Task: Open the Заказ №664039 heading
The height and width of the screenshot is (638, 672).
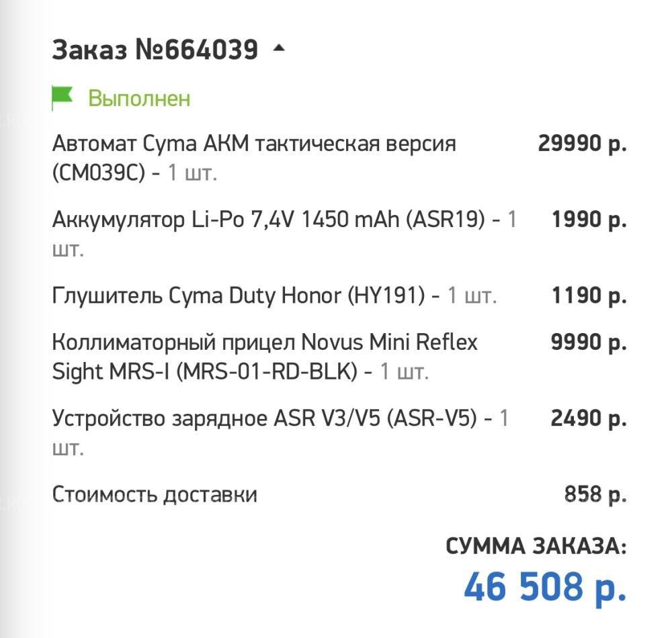Action: tap(155, 50)
